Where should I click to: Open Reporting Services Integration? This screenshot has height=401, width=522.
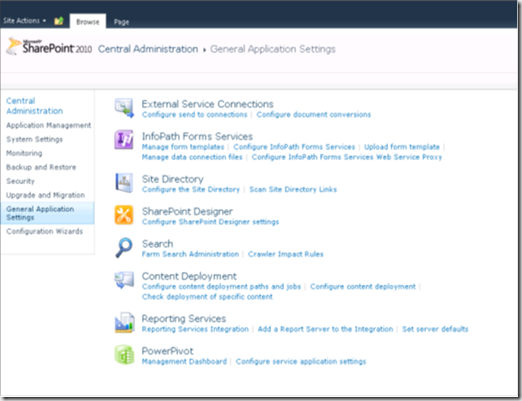[x=195, y=329]
